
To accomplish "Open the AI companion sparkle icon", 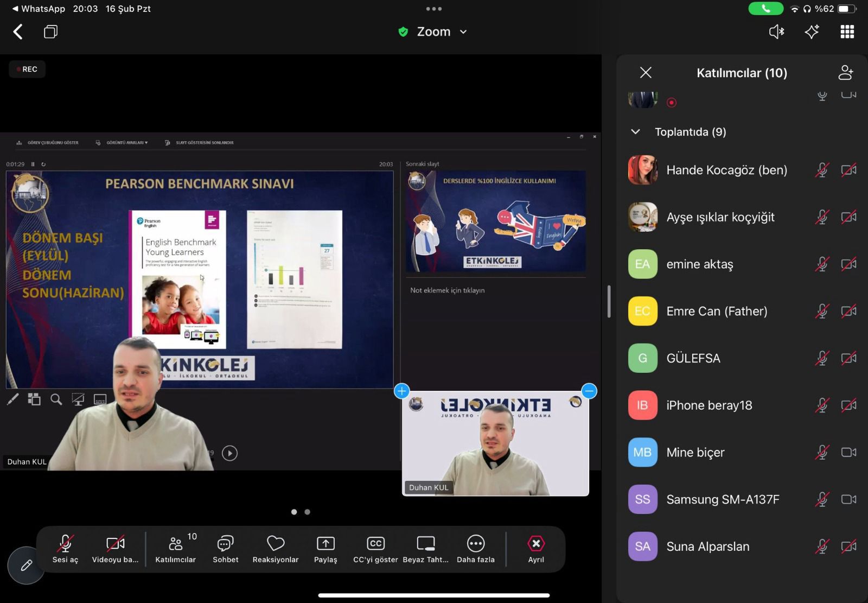I will coord(812,32).
